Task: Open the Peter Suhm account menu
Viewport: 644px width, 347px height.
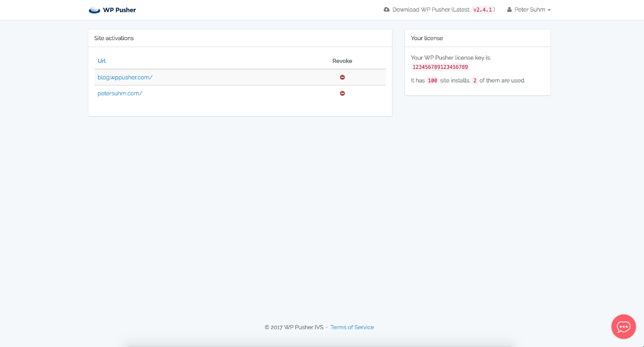Action: pos(530,9)
